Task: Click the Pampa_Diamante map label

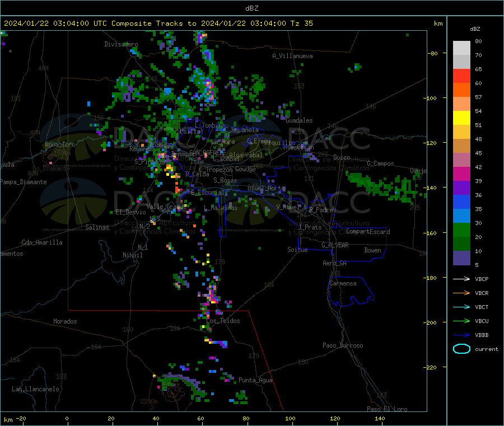Action: pyautogui.click(x=23, y=182)
